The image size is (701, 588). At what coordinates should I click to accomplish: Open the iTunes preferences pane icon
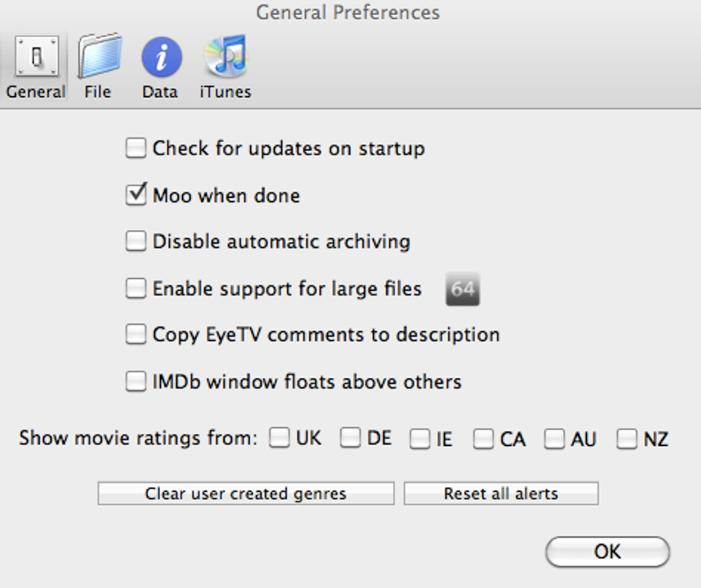(x=225, y=58)
